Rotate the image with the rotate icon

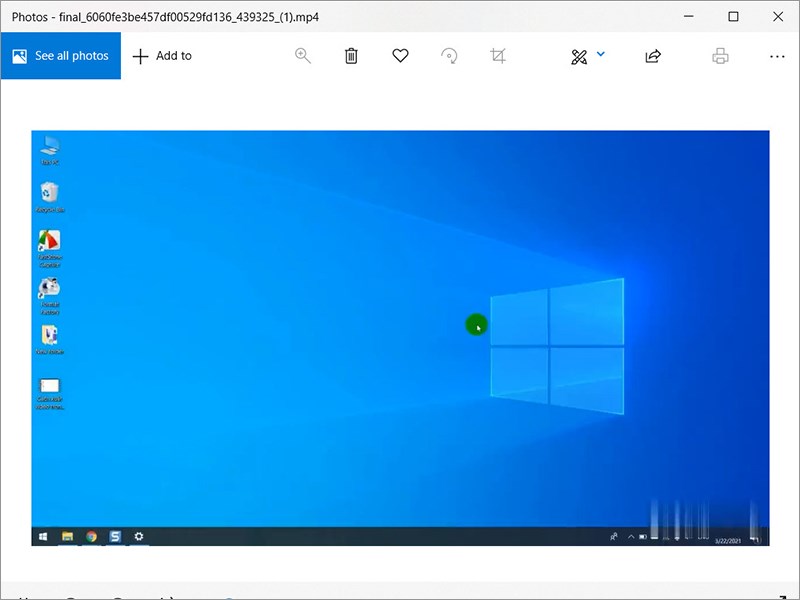coord(449,56)
